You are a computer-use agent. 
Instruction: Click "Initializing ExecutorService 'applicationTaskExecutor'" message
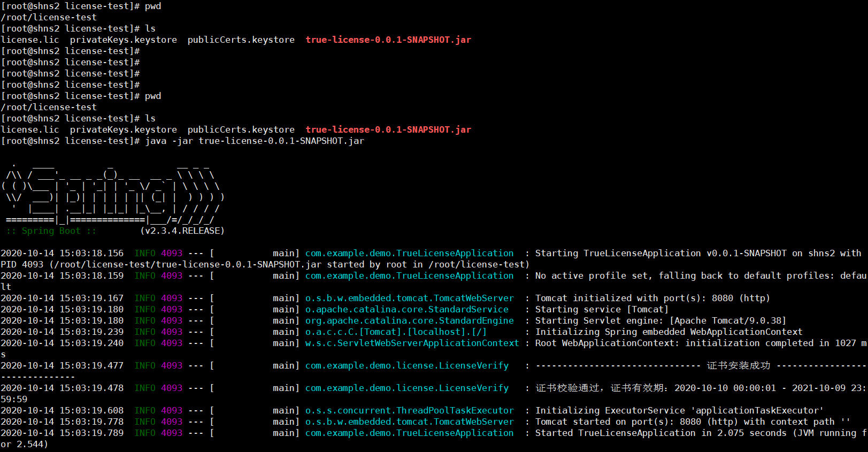coord(680,411)
